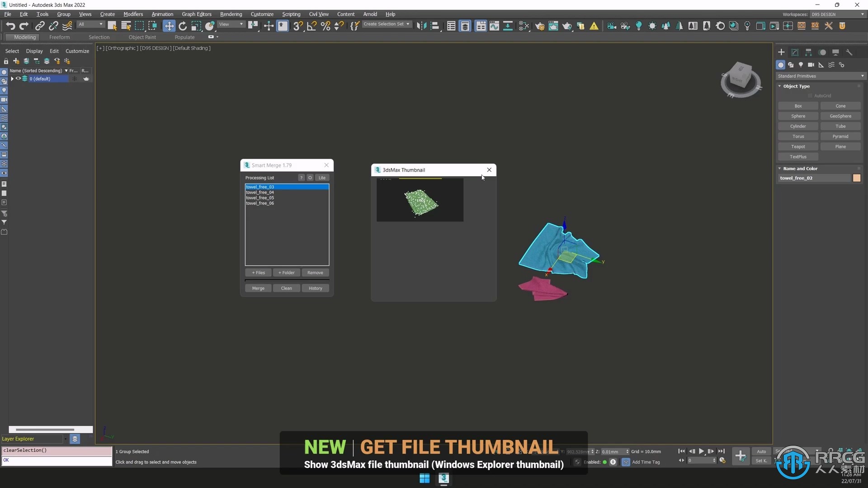Toggle the Scene Explorer toolbar icon
This screenshot has width=868, height=488.
(x=451, y=26)
